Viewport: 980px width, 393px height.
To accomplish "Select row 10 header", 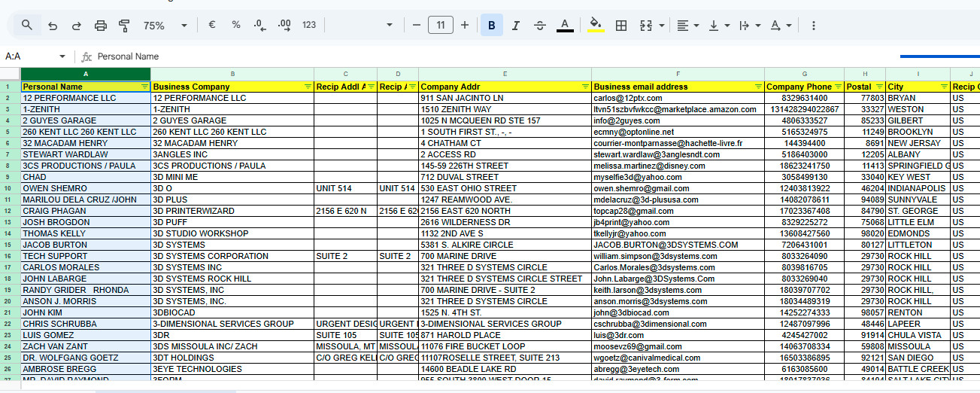I will 10,188.
